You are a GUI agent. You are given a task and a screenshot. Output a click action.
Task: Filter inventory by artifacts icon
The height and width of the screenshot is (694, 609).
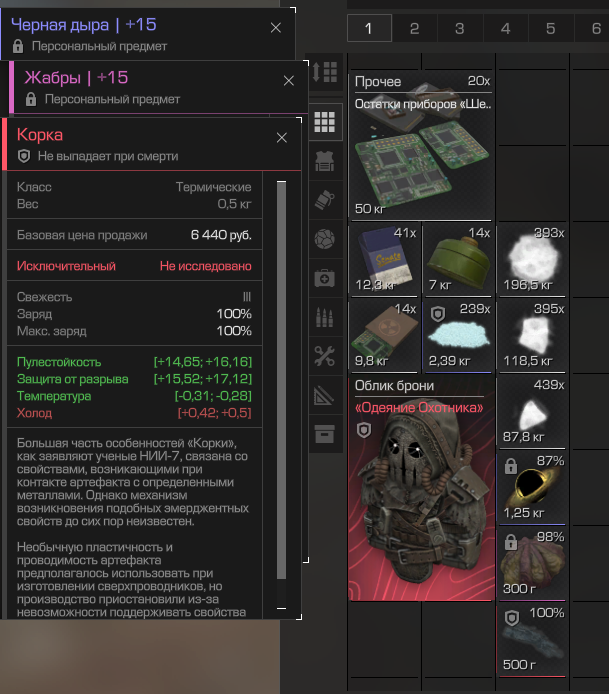(324, 239)
